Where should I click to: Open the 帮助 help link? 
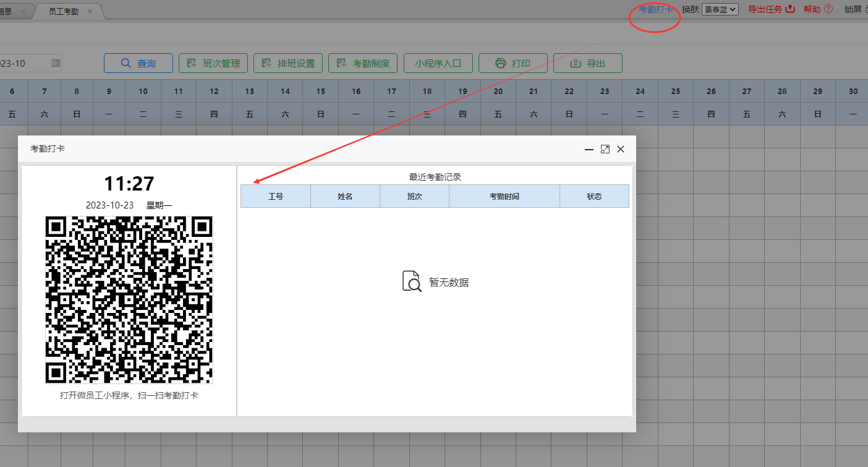pyautogui.click(x=818, y=9)
